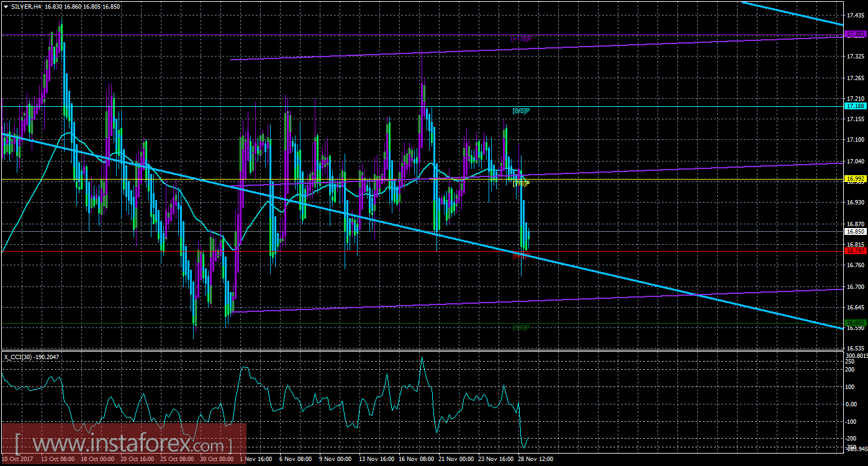868x466 pixels.
Task: Click the 17.325 price axis label
Action: (x=855, y=57)
